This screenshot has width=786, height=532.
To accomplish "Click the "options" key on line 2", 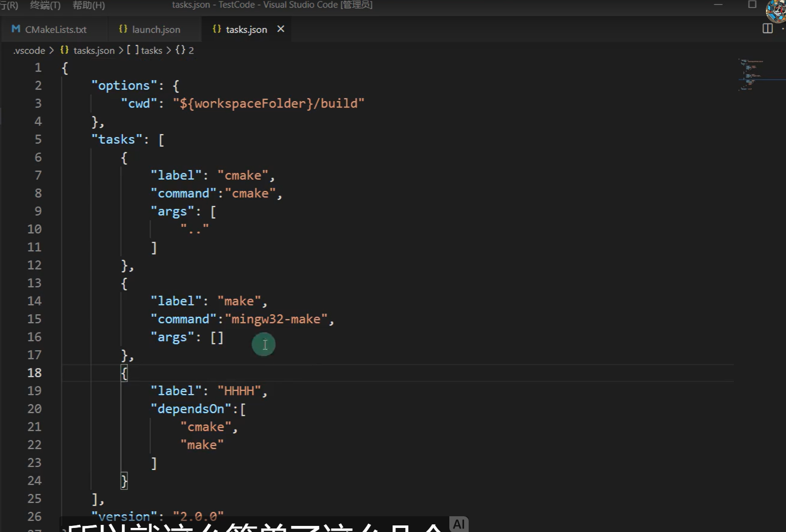I will tap(124, 85).
